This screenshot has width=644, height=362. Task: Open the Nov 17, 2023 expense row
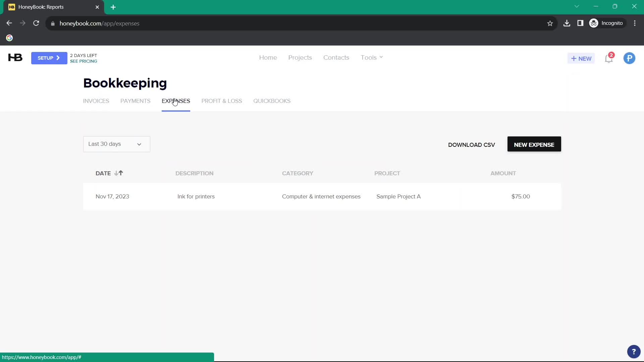pos(322,197)
